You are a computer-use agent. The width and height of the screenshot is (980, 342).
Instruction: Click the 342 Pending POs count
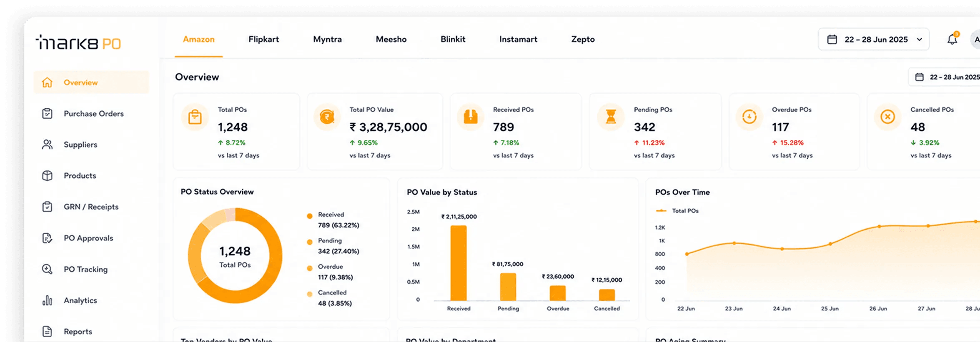click(x=644, y=127)
